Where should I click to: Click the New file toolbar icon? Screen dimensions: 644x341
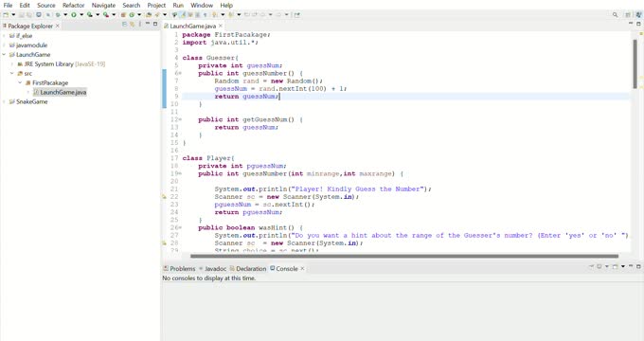click(x=6, y=15)
